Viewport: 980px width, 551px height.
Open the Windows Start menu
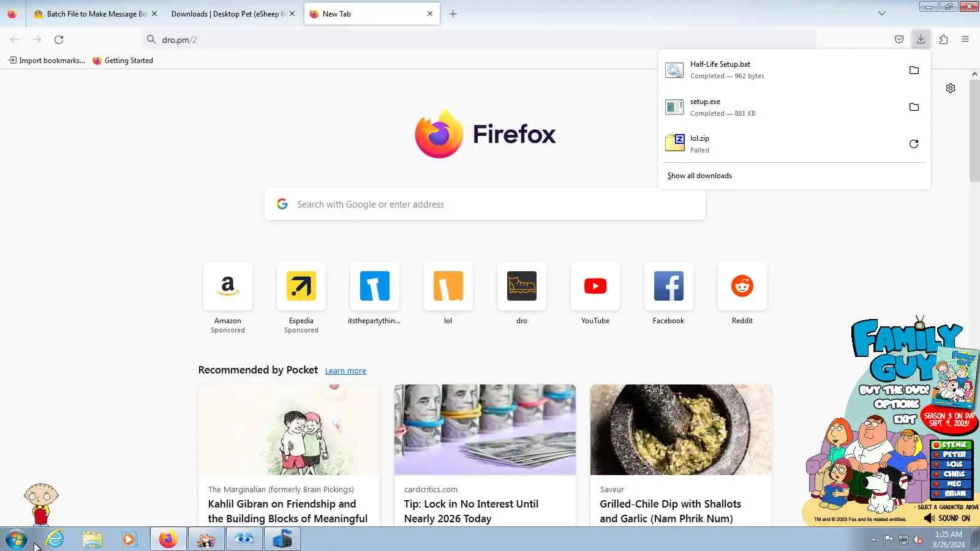pos(17,539)
